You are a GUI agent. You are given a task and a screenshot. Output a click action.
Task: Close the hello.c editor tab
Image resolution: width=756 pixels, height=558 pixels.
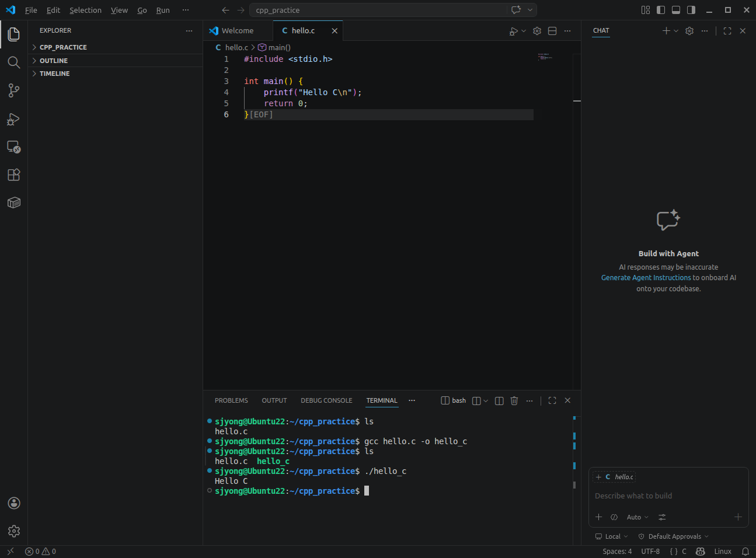tap(335, 31)
